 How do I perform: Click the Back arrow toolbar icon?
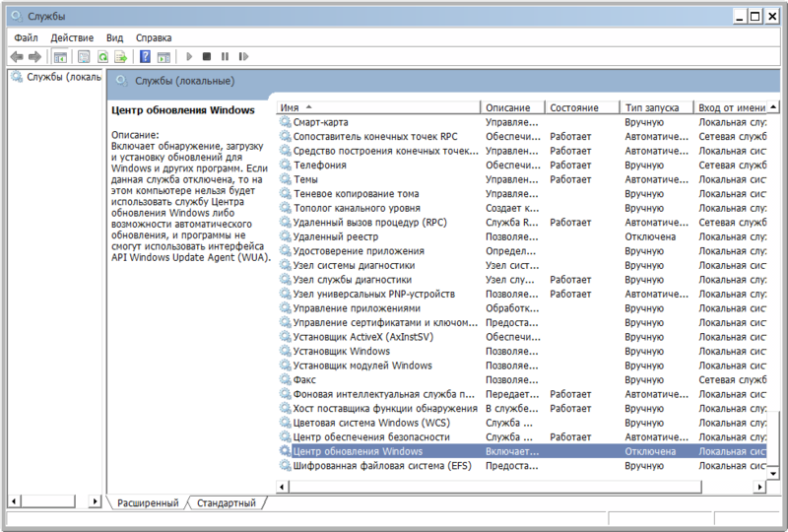point(17,57)
